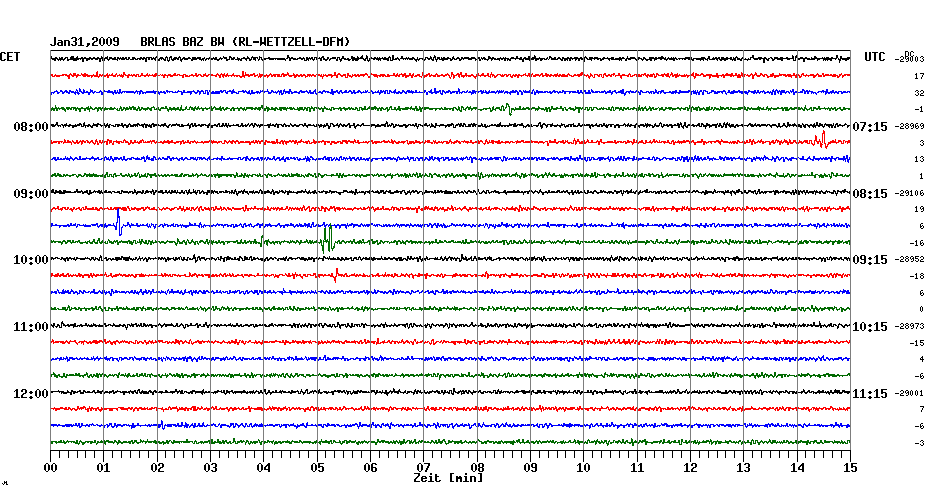Click the 07 tick on the time axis
Viewport: 930px width, 494px height.
coord(424,467)
